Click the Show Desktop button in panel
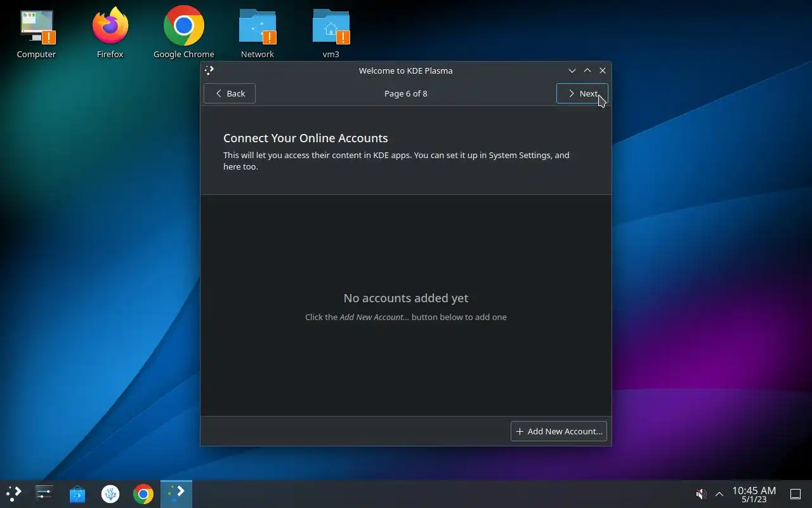The height and width of the screenshot is (508, 812). pos(795,494)
